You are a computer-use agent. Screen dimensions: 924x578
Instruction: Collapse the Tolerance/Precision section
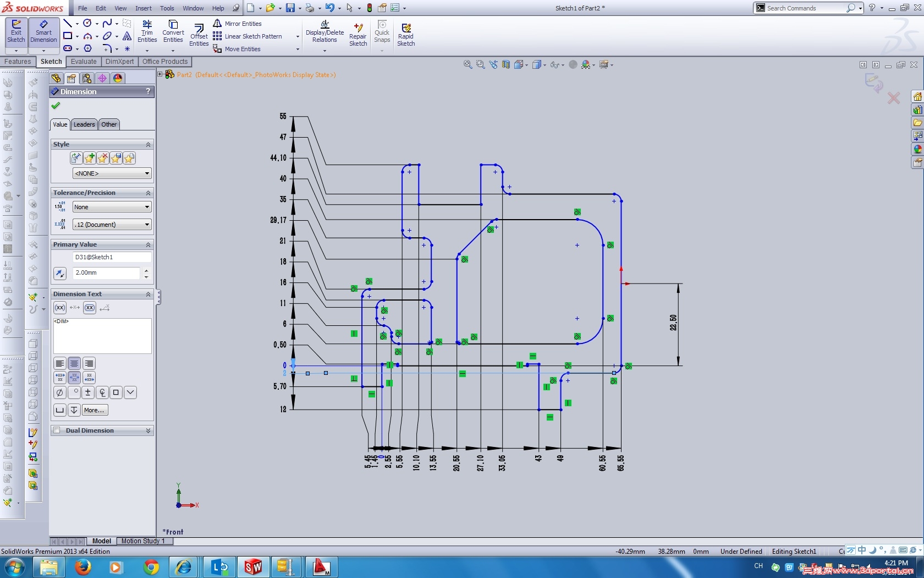pos(148,193)
